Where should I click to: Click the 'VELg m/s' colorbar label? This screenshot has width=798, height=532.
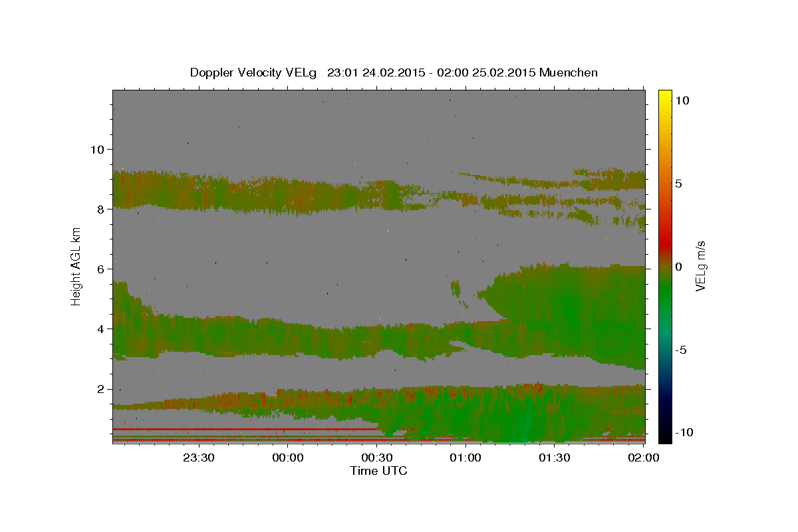tap(700, 266)
